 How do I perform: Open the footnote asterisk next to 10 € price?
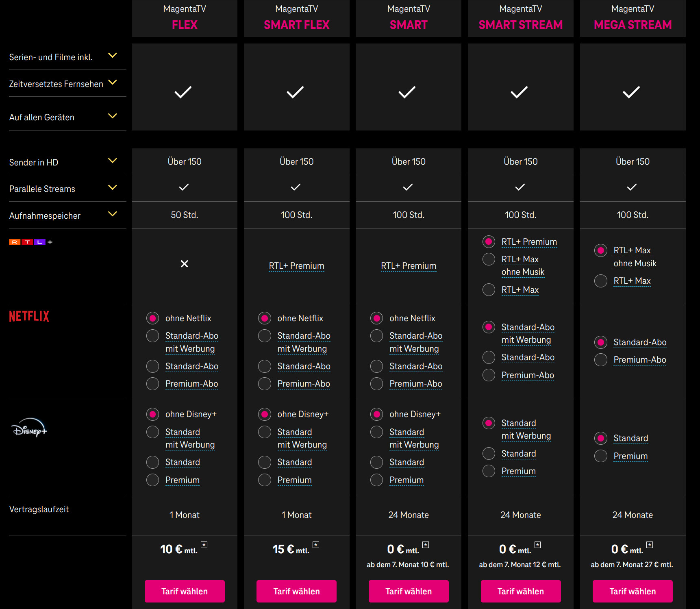point(204,545)
